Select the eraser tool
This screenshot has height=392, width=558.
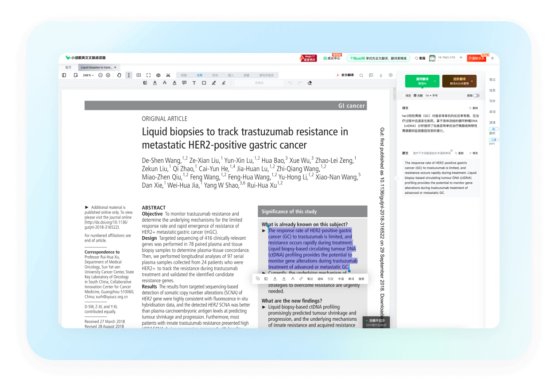click(x=310, y=83)
